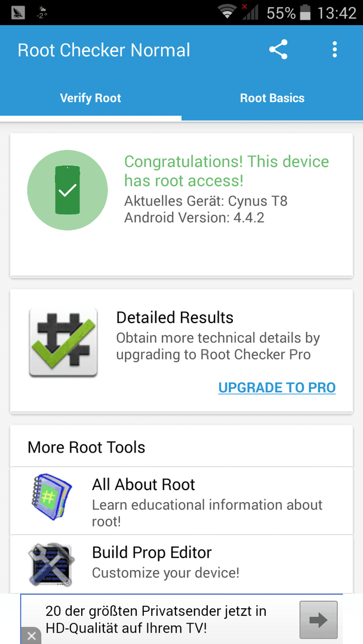Switch to the Root Basics tab
This screenshot has width=363, height=644.
[x=272, y=98]
